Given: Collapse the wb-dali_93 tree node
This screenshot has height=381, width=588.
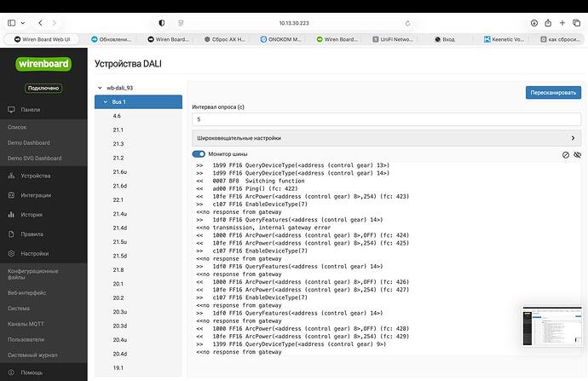Looking at the screenshot, I should (100, 88).
